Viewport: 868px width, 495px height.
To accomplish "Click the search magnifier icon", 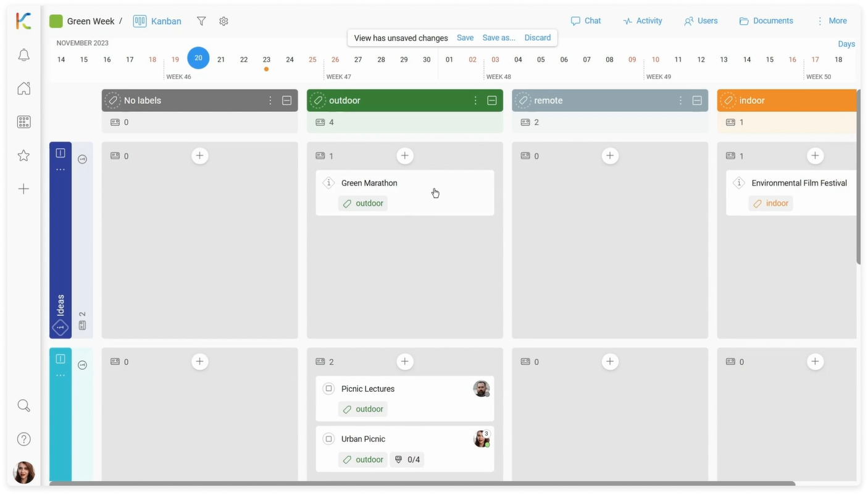I will pyautogui.click(x=23, y=406).
